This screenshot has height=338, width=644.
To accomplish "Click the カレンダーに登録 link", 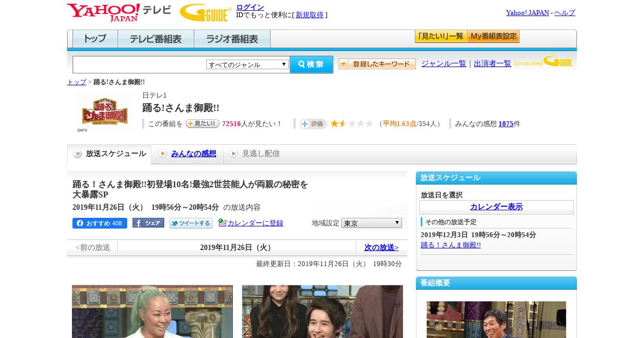I will (x=255, y=223).
